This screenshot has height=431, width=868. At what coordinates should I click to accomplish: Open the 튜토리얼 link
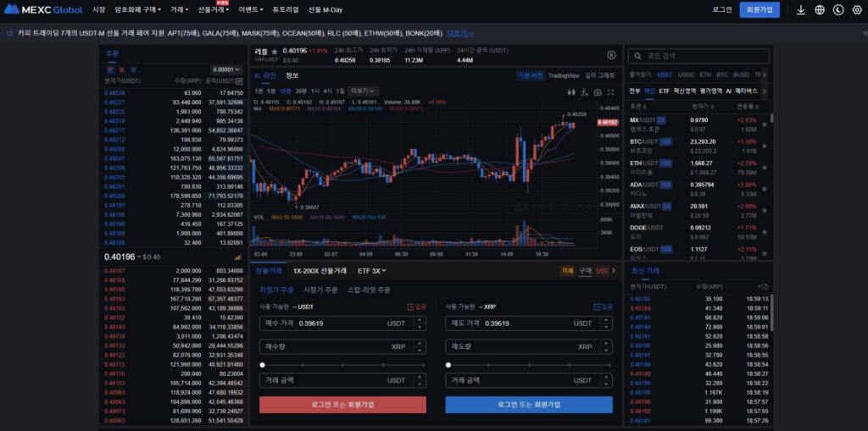[286, 10]
